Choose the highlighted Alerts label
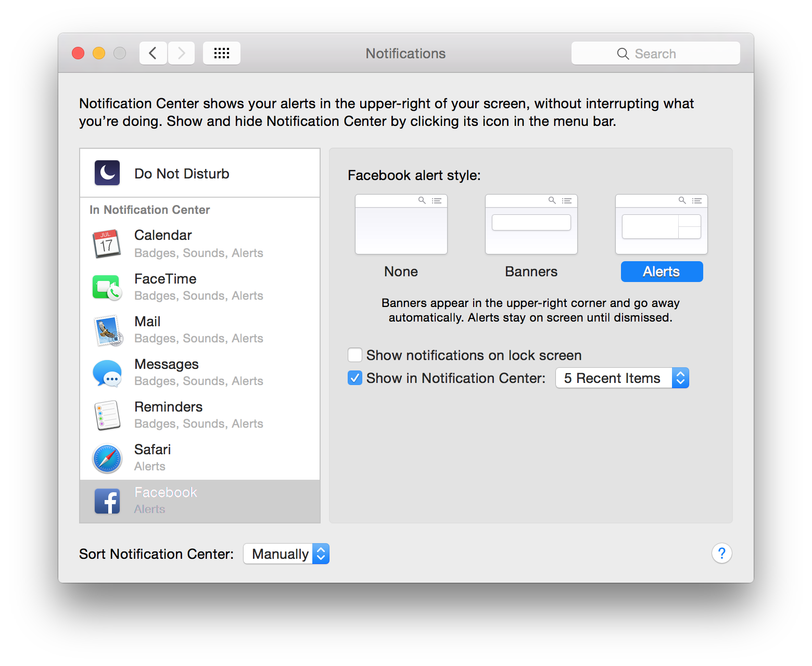The width and height of the screenshot is (812, 666). point(662,272)
